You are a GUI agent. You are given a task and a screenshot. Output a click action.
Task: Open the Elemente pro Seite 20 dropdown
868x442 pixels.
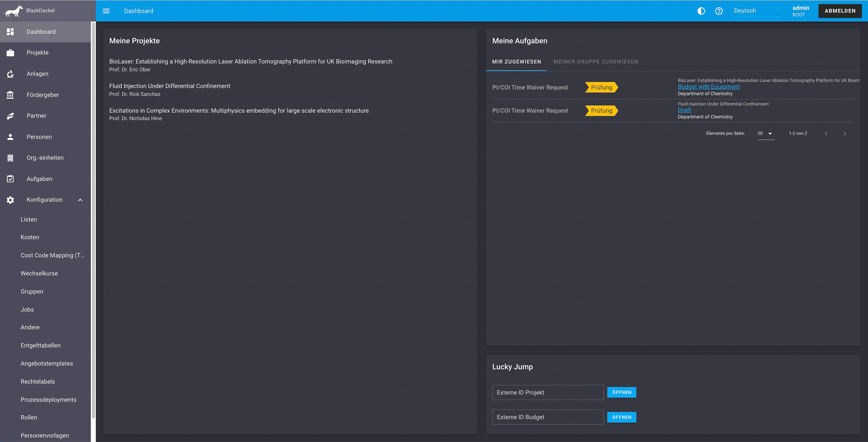766,133
